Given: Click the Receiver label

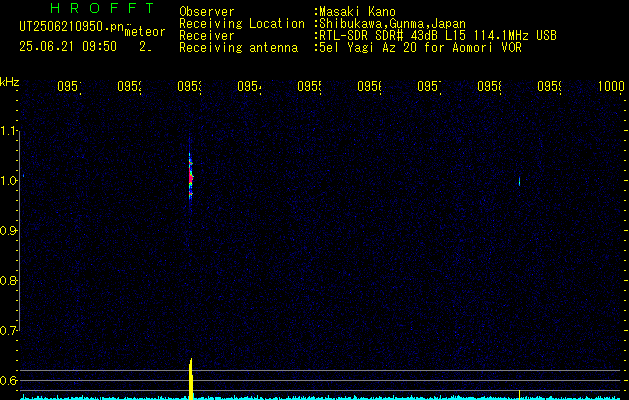Looking at the screenshot, I should click(x=207, y=36).
